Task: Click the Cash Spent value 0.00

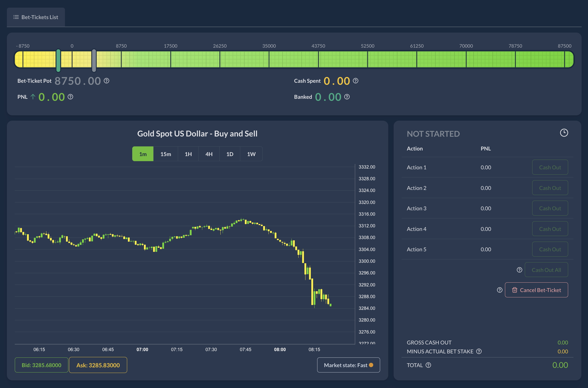Action: [337, 81]
